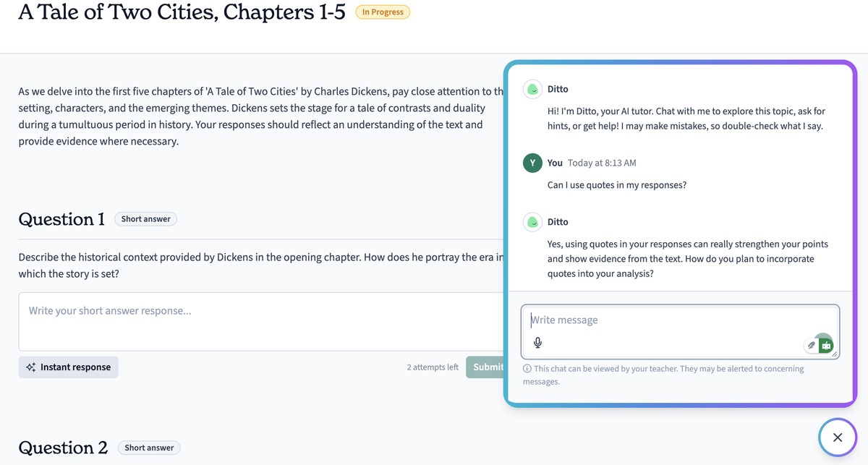Click the Short answer tag on Question 2
Viewport: 868px width, 465px height.
(x=149, y=448)
